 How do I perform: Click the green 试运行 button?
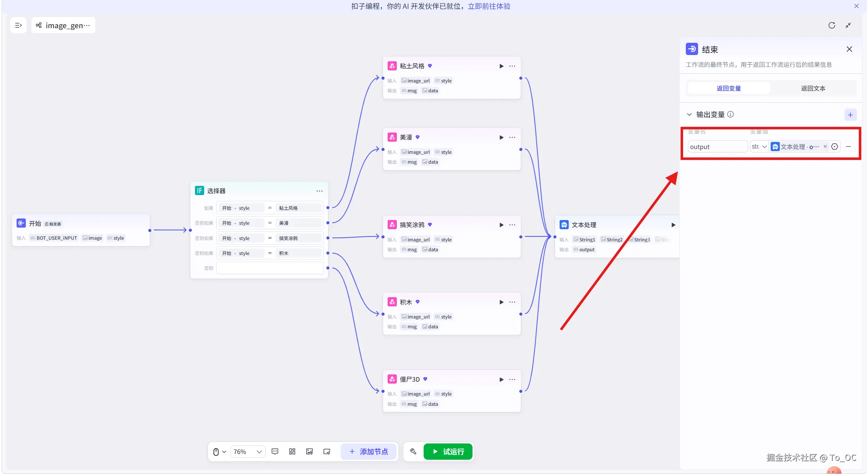tap(448, 452)
